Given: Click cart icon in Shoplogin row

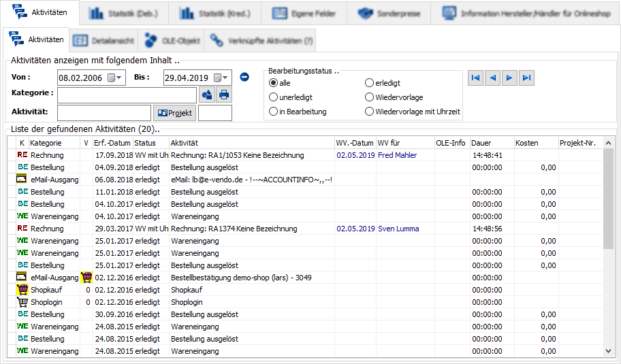Looking at the screenshot, I should coord(22,302).
